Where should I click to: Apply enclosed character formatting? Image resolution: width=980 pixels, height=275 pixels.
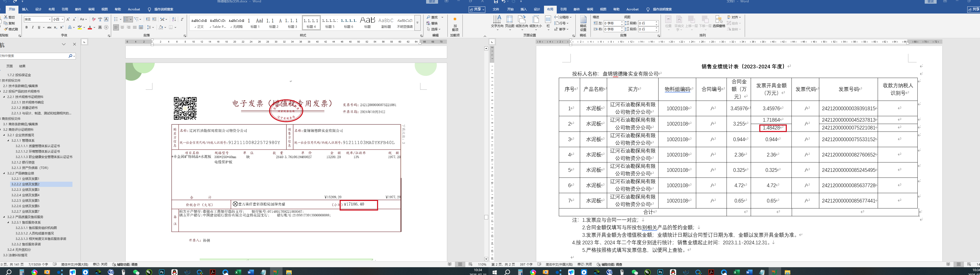[106, 28]
